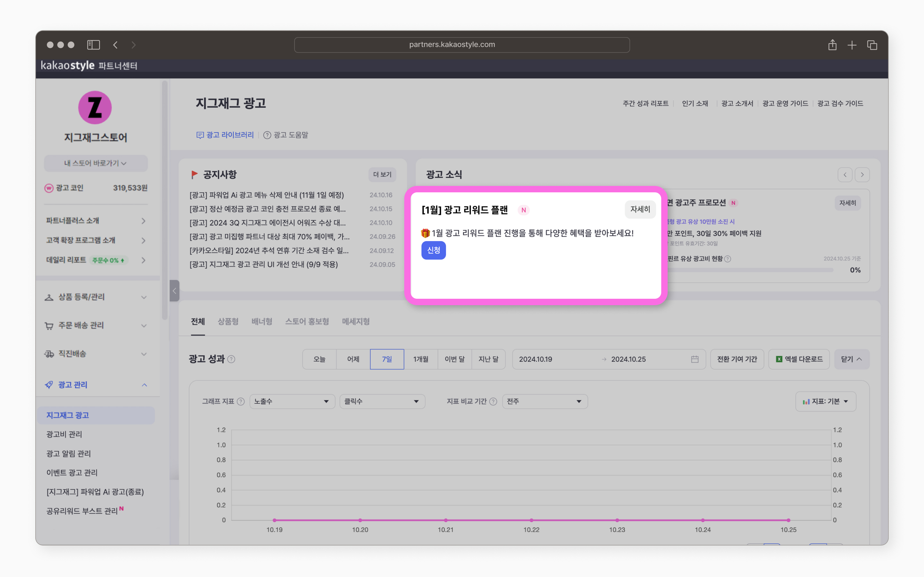The height and width of the screenshot is (577, 924).
Task: Open the date range calendar icon
Action: pos(695,359)
